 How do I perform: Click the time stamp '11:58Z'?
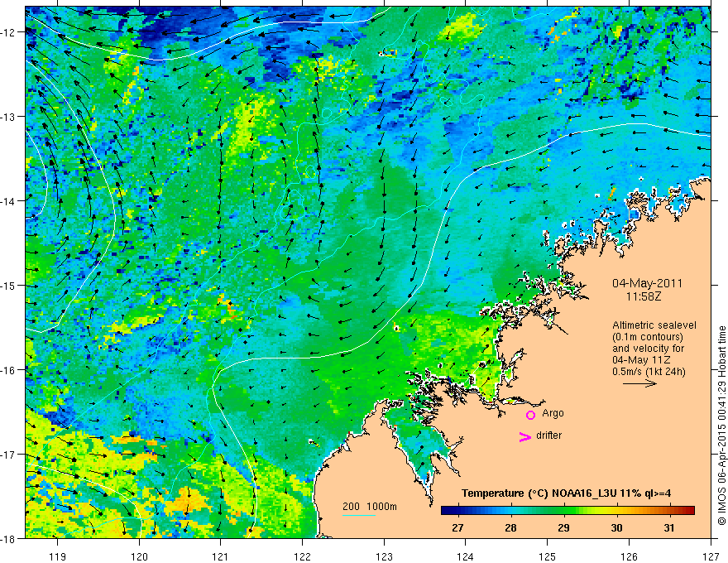pos(644,296)
